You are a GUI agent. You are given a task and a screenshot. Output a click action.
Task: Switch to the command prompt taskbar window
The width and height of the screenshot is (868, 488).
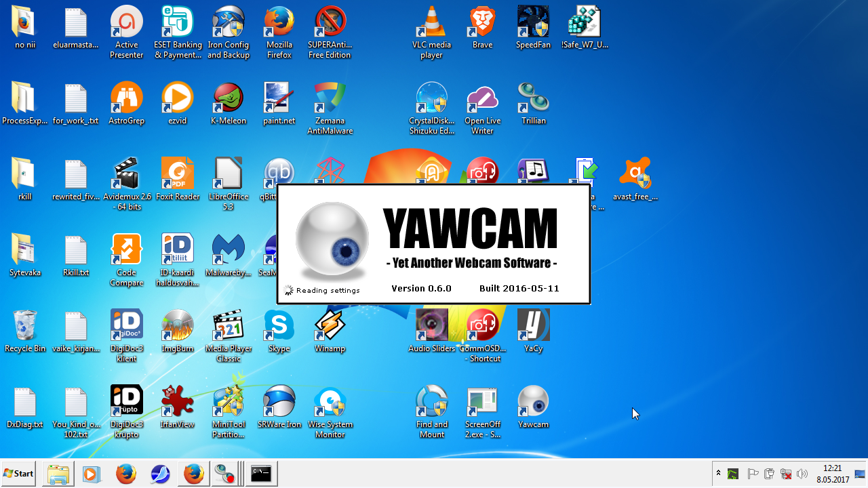[x=261, y=474]
